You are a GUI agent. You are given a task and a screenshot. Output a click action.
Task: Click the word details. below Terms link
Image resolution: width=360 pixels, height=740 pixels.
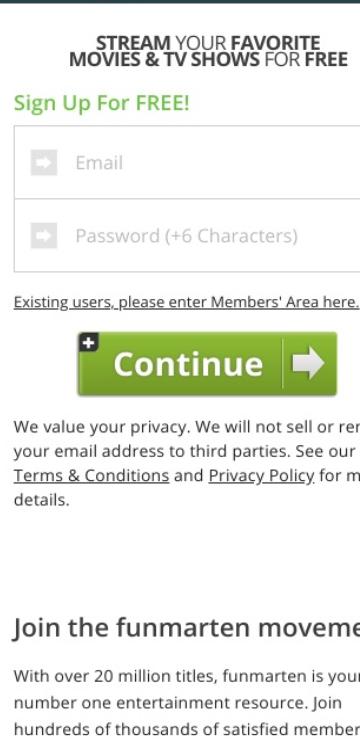coord(42,500)
